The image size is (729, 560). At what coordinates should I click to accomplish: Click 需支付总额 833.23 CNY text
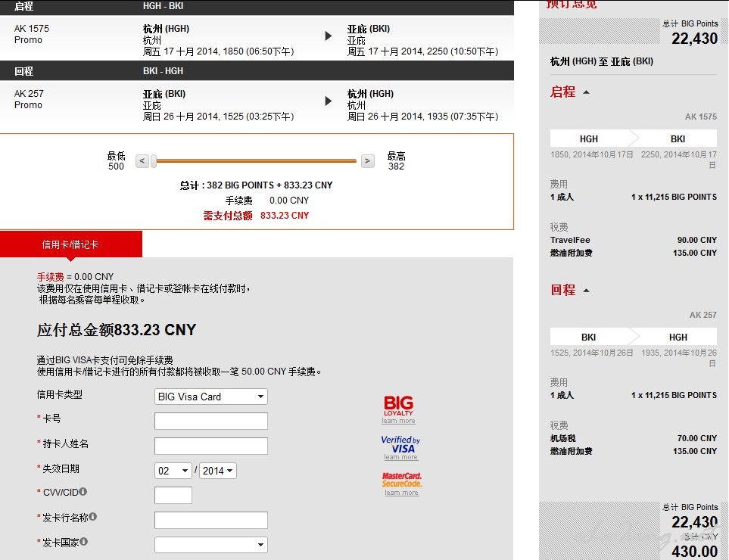tap(256, 216)
